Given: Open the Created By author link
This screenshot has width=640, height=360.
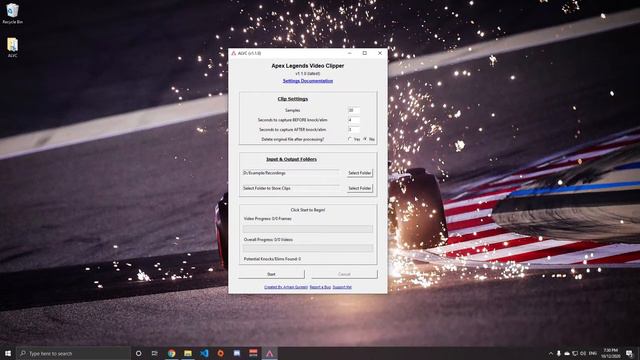Looking at the screenshot, I should (x=286, y=287).
